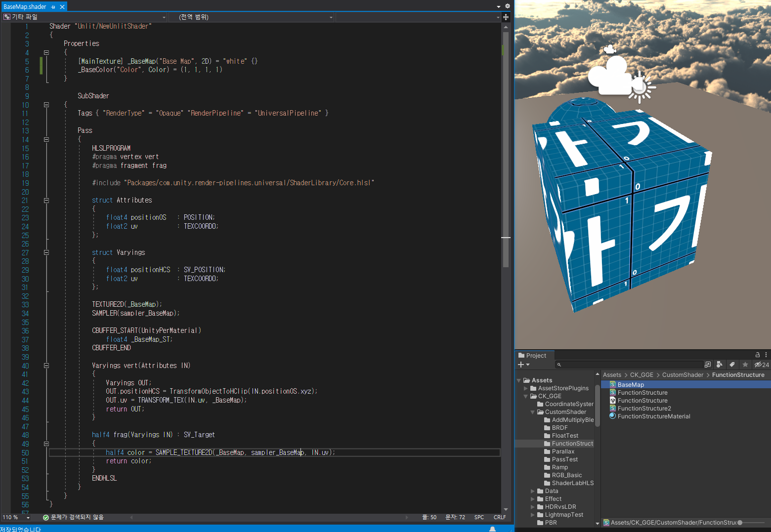Click the CustomShader breadcrumb link

(x=683, y=375)
